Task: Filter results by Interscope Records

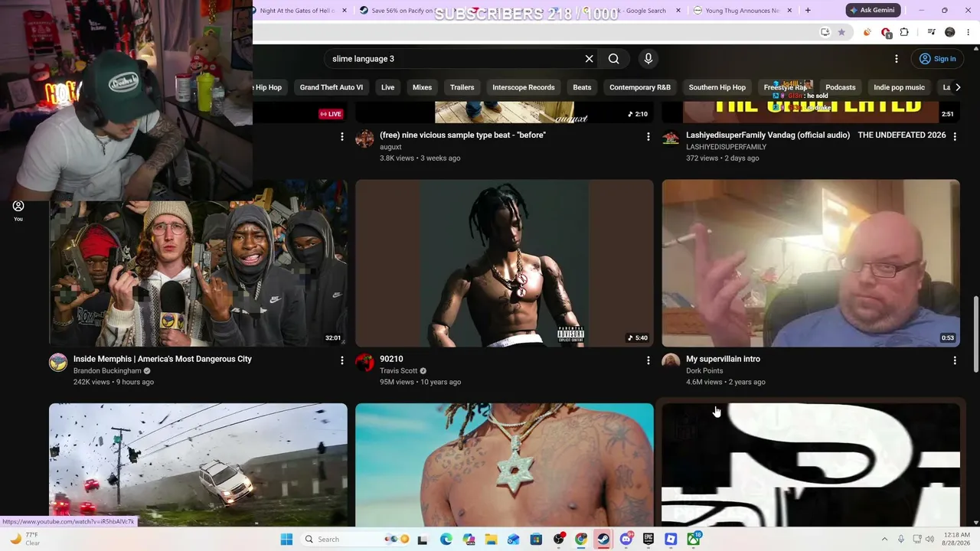Action: tap(524, 87)
